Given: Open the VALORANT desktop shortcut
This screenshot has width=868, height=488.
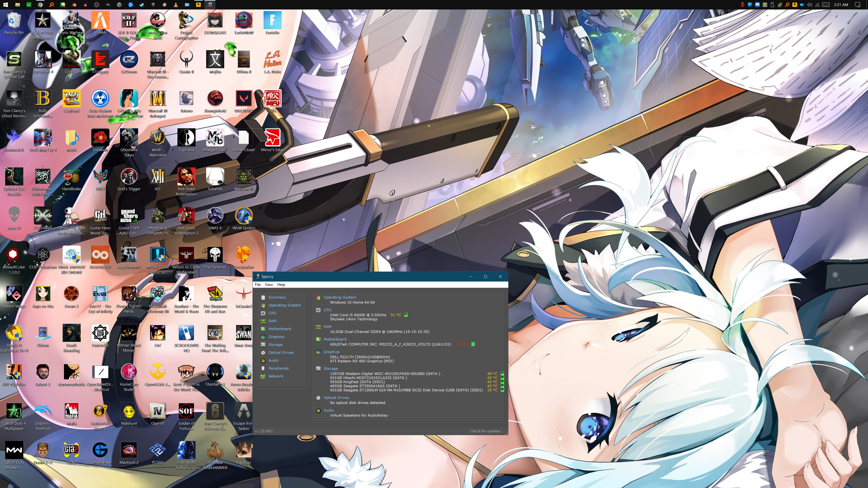Looking at the screenshot, I should 244,101.
